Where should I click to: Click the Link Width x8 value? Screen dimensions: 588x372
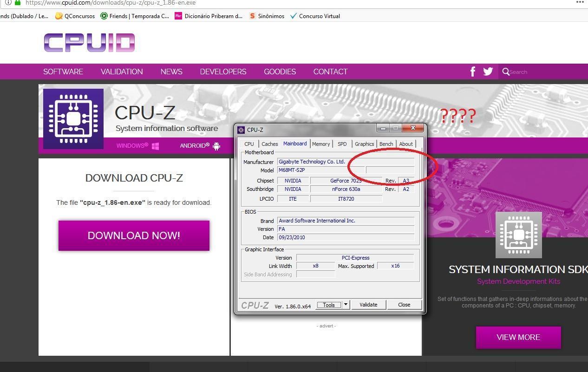pyautogui.click(x=315, y=266)
